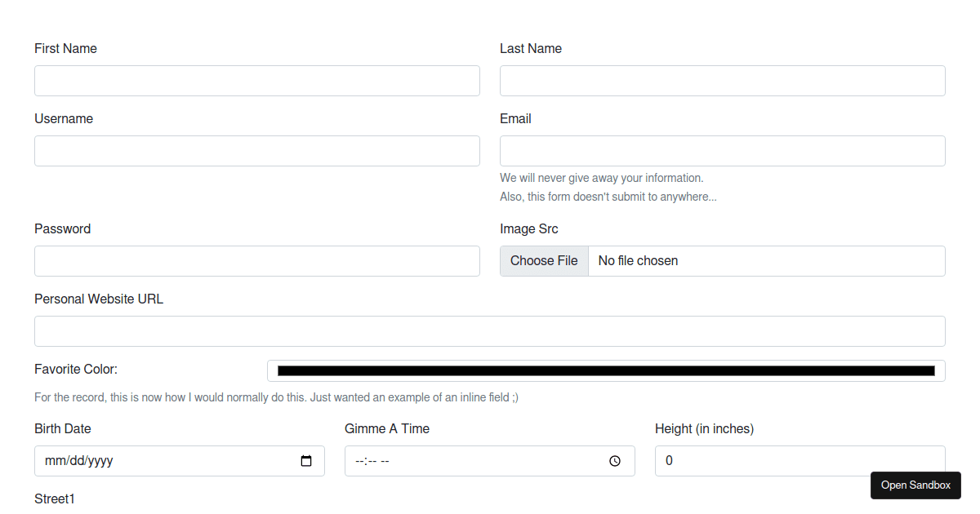
Task: Open the Favorite Color black swatch
Action: [605, 370]
